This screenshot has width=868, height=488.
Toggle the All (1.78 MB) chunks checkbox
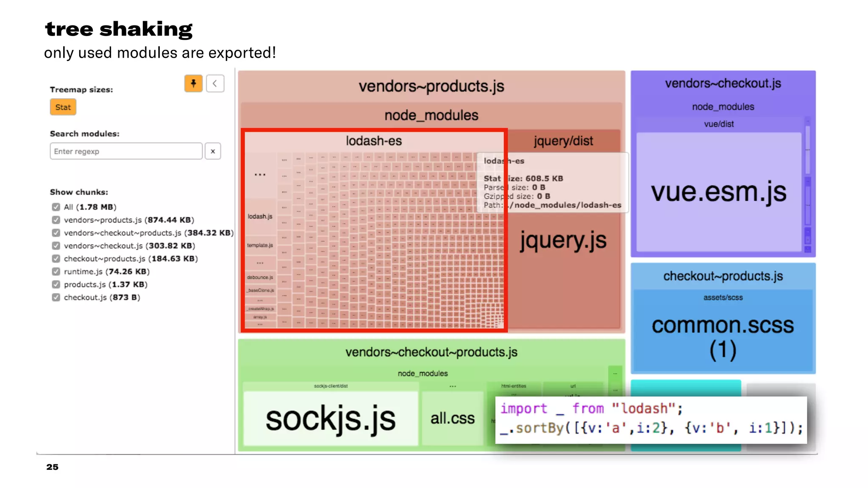pyautogui.click(x=56, y=207)
